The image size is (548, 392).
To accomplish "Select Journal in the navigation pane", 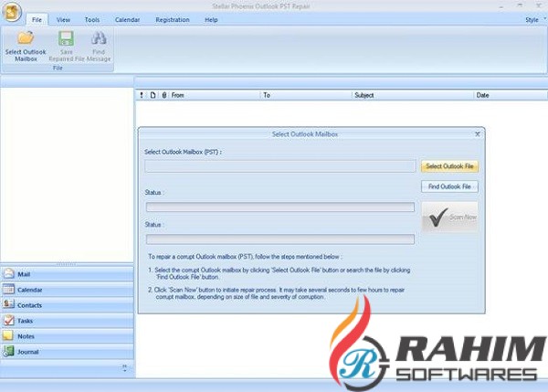I will point(67,352).
